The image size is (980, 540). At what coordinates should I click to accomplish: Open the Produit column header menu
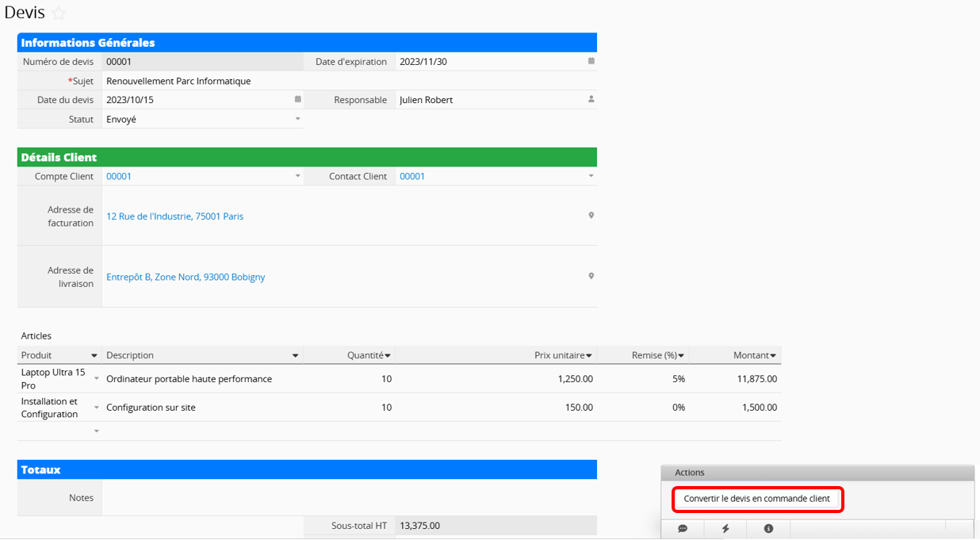click(x=94, y=356)
